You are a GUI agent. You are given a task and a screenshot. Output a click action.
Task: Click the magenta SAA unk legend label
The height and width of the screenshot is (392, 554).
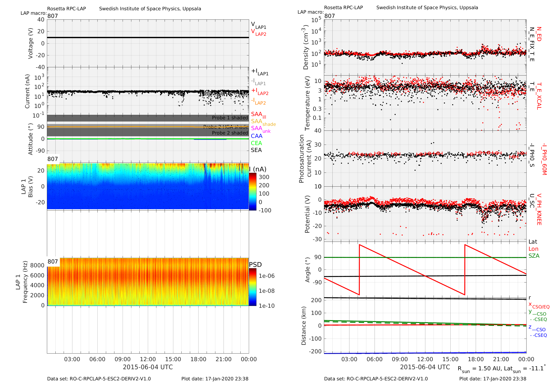(x=261, y=129)
